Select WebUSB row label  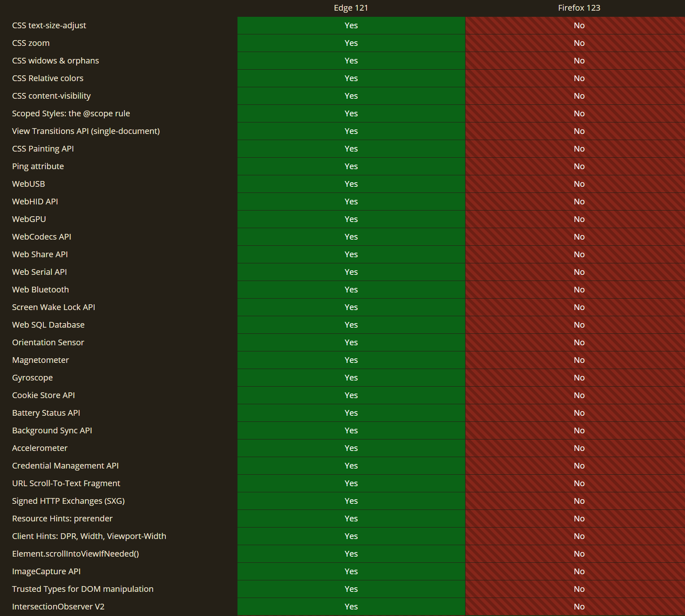coord(28,184)
